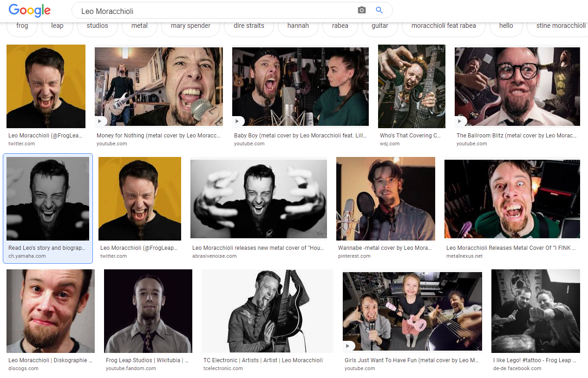Click the discogs.com source text
Viewport: 588px width, 378px height.
[23, 369]
